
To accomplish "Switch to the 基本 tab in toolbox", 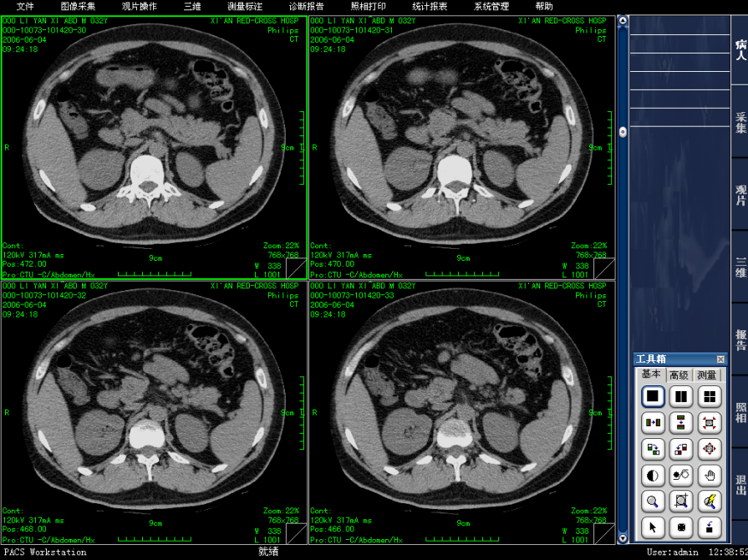I will [651, 374].
